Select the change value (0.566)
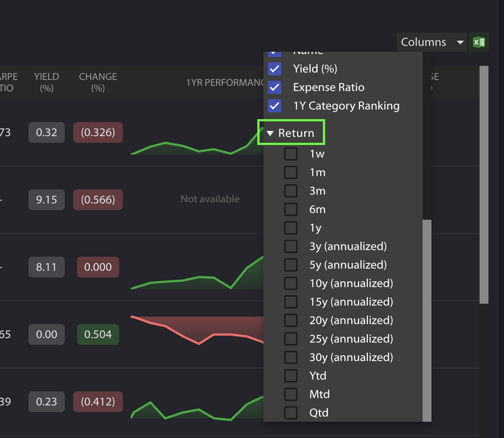 (98, 200)
